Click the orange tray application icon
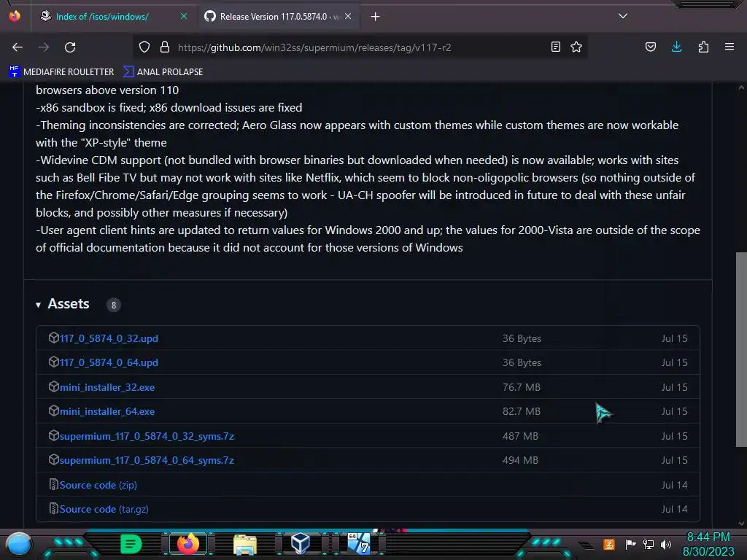The width and height of the screenshot is (747, 560). [609, 544]
